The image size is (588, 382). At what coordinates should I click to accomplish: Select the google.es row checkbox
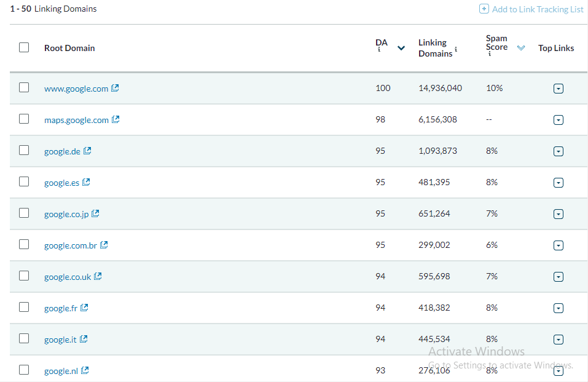[x=24, y=181]
